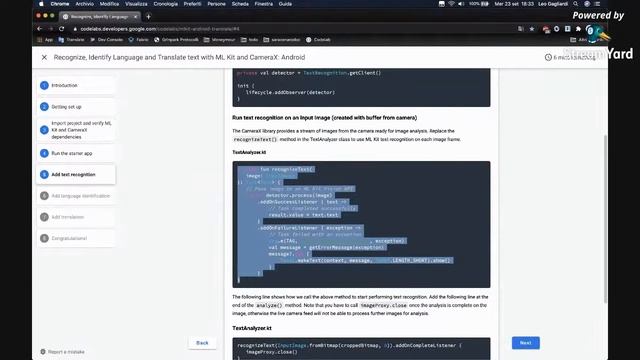The width and height of the screenshot is (640, 360).
Task: Click the Siri icon in menu bar
Action: 587,4
